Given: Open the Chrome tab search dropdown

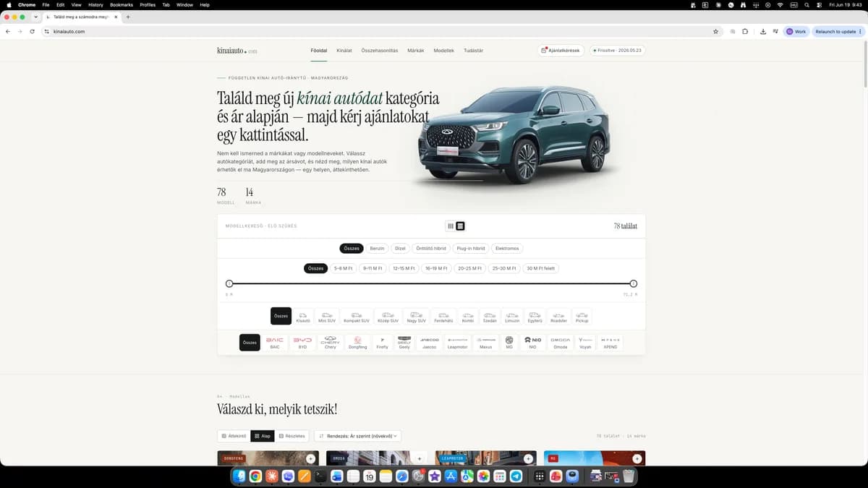Looking at the screenshot, I should (x=35, y=17).
